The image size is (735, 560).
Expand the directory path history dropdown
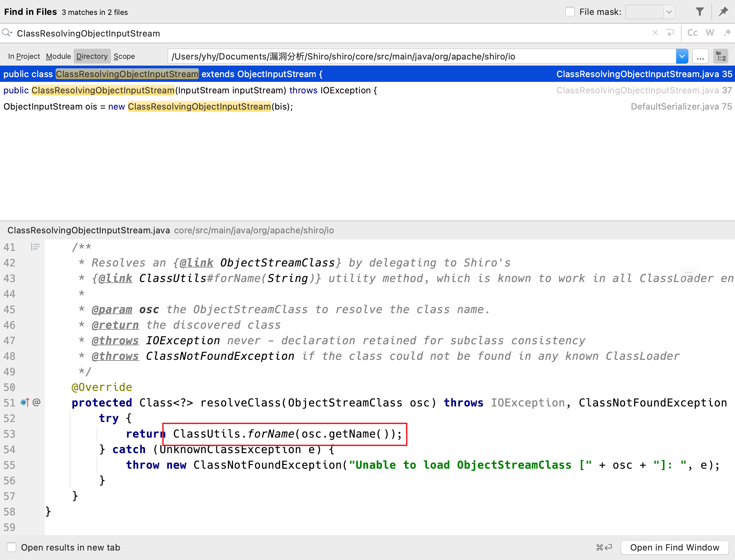point(682,56)
